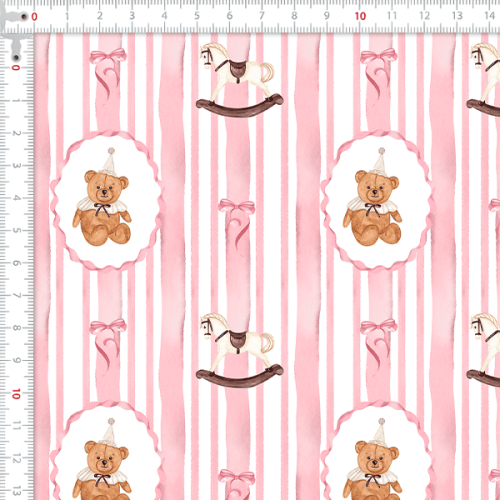Click number 5 on the horizontal ruler
This screenshot has height=500, width=500.
click(x=197, y=16)
